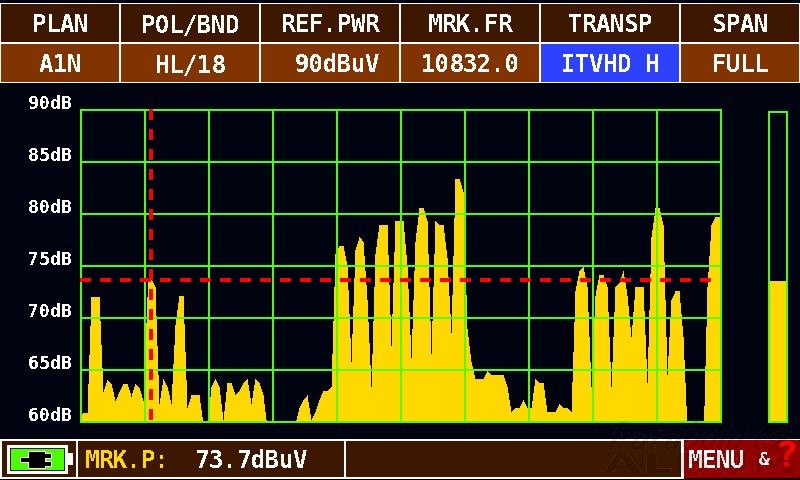Click the red dashed vertical frequency marker
The width and height of the screenshot is (800, 480).
[151, 265]
